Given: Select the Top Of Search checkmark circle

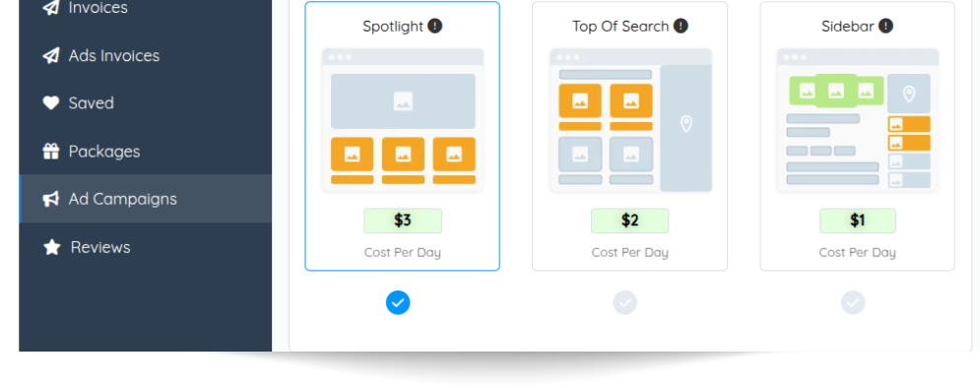Looking at the screenshot, I should tap(625, 302).
